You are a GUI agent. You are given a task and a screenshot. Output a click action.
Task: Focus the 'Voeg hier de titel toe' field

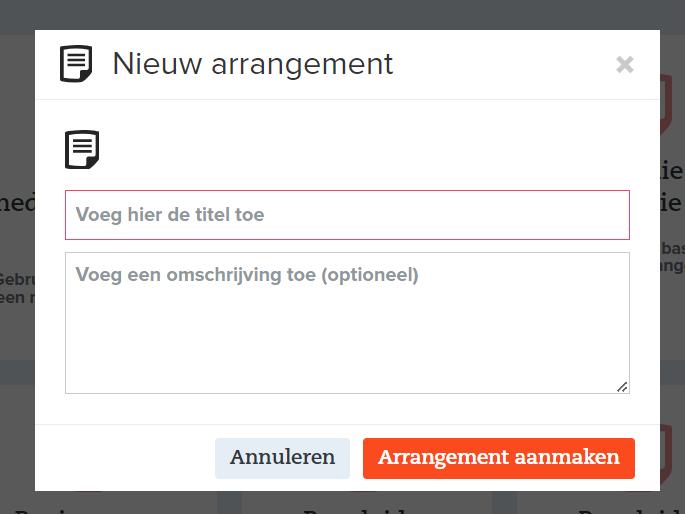pos(347,215)
